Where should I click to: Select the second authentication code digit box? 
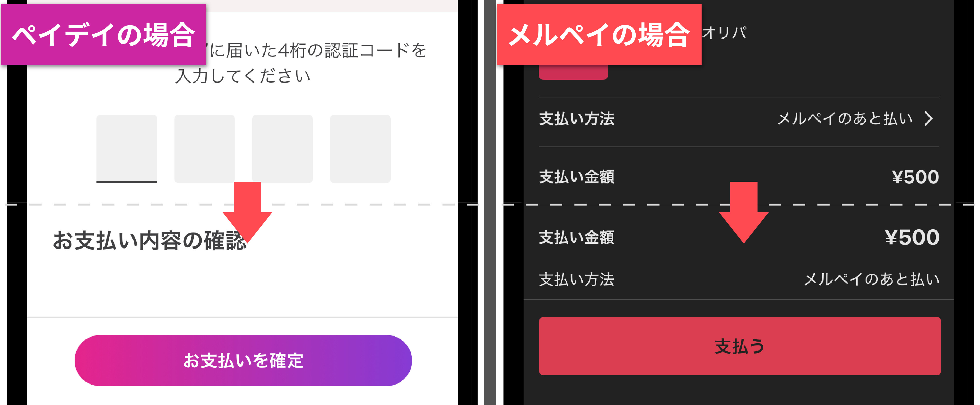[205, 148]
